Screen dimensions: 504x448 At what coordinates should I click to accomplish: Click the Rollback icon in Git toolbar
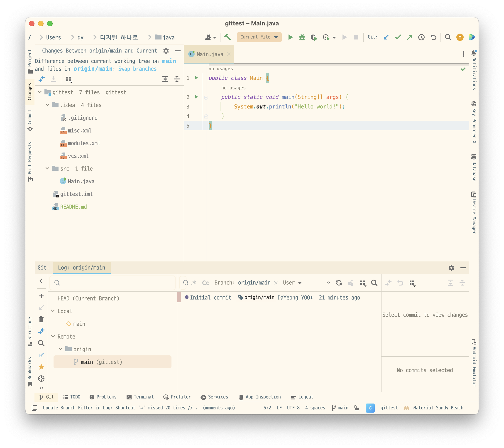(x=433, y=37)
